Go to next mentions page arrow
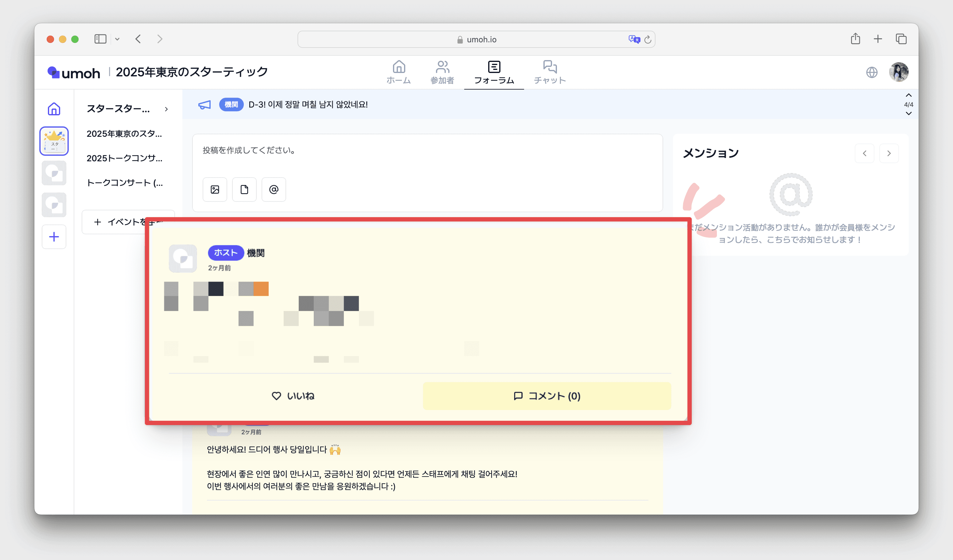Viewport: 953px width, 560px height. tap(889, 153)
